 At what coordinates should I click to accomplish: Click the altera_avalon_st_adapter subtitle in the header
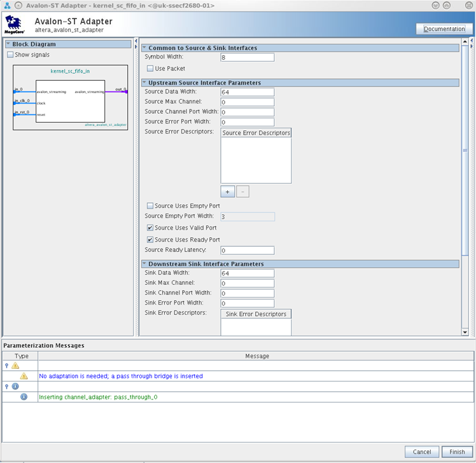coord(69,30)
